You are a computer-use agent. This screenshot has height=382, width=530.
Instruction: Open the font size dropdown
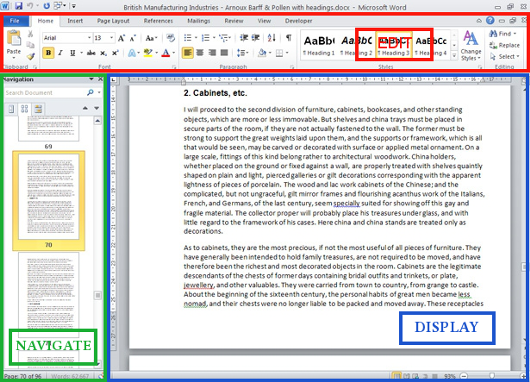pos(104,38)
